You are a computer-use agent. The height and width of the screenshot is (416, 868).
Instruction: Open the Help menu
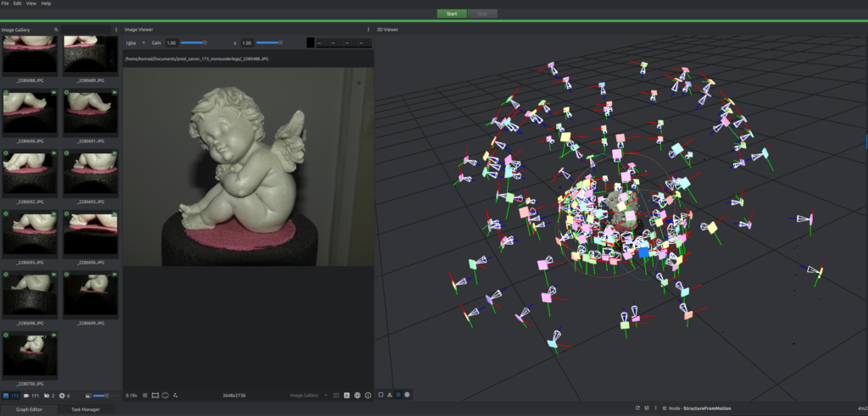point(46,3)
